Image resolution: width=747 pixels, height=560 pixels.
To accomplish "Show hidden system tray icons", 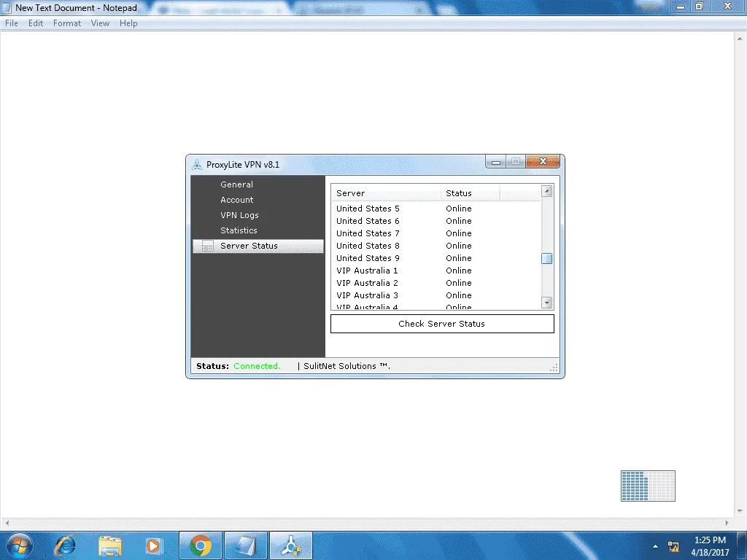I will click(656, 546).
